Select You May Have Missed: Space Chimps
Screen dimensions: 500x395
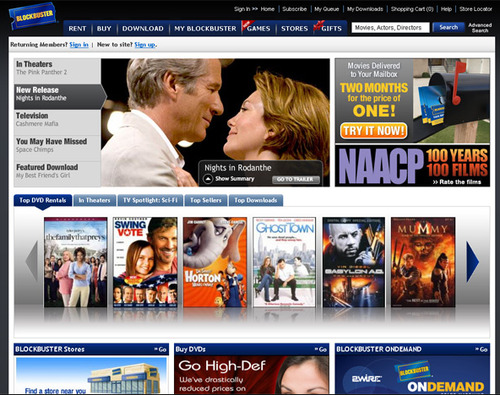pos(57,148)
